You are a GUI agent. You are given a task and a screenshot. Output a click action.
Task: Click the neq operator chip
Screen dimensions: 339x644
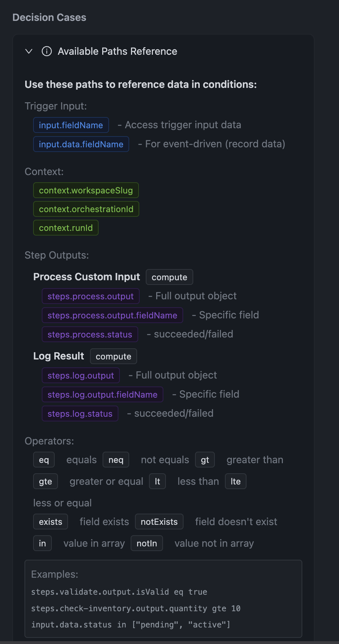116,460
